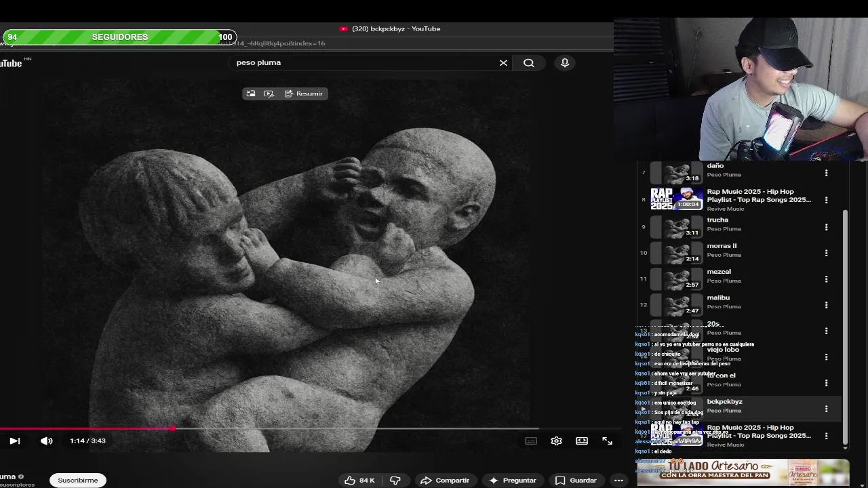
Task: Open options menu for 'mezcal'
Action: (x=826, y=279)
